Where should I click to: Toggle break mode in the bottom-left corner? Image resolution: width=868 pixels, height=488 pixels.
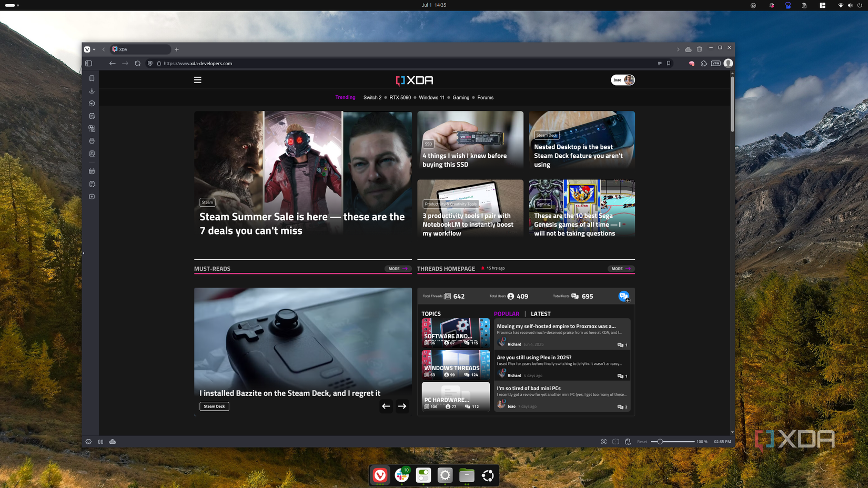click(100, 442)
